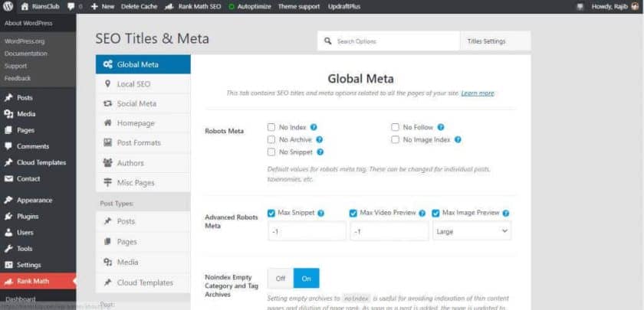This screenshot has height=310, width=644.
Task: Open Settings in the admin sidebar
Action: 38,265
